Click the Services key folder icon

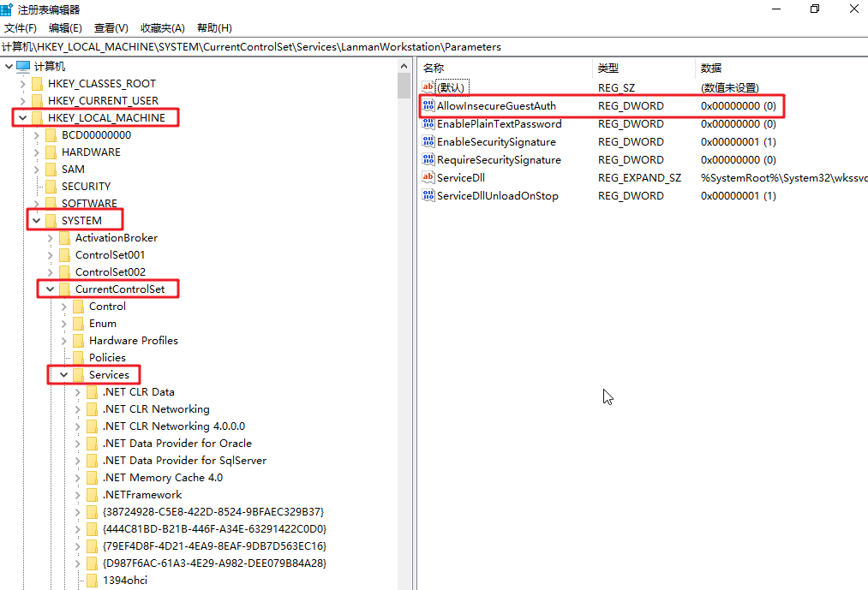point(79,375)
